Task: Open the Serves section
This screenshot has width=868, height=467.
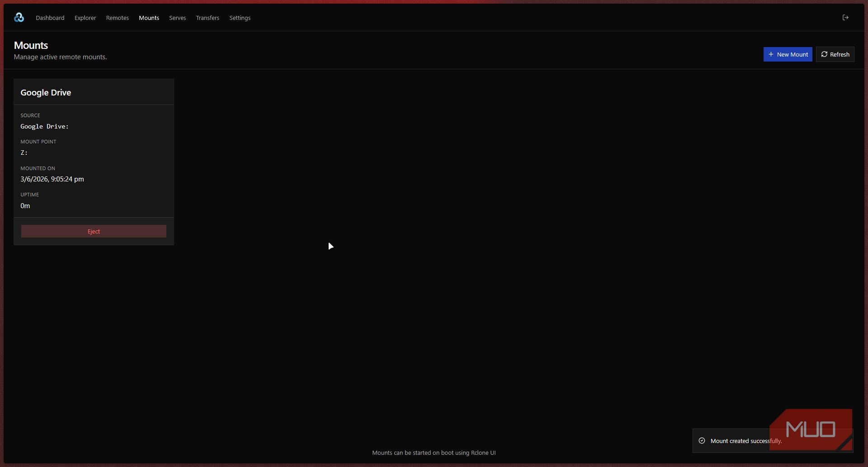Action: (x=178, y=18)
